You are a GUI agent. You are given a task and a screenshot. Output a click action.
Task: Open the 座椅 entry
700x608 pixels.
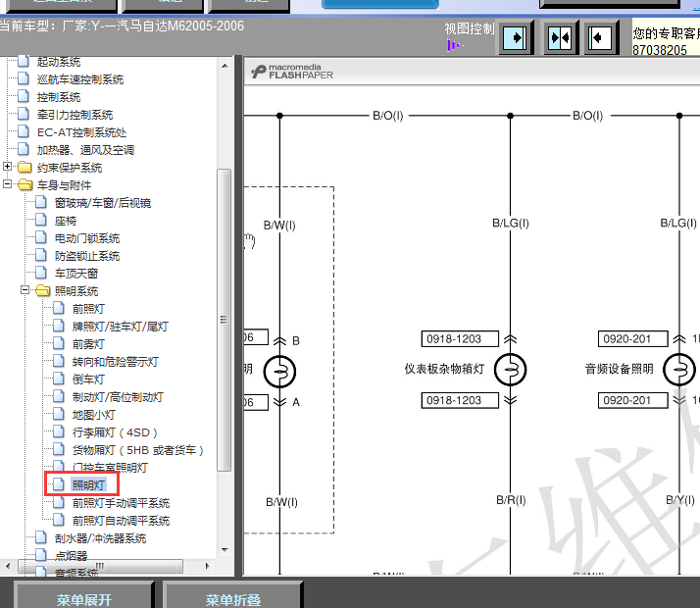65,221
